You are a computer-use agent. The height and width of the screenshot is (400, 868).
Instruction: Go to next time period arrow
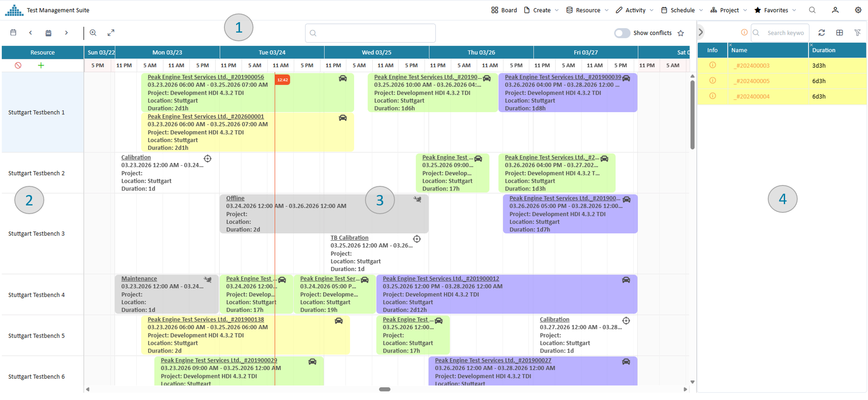point(66,33)
